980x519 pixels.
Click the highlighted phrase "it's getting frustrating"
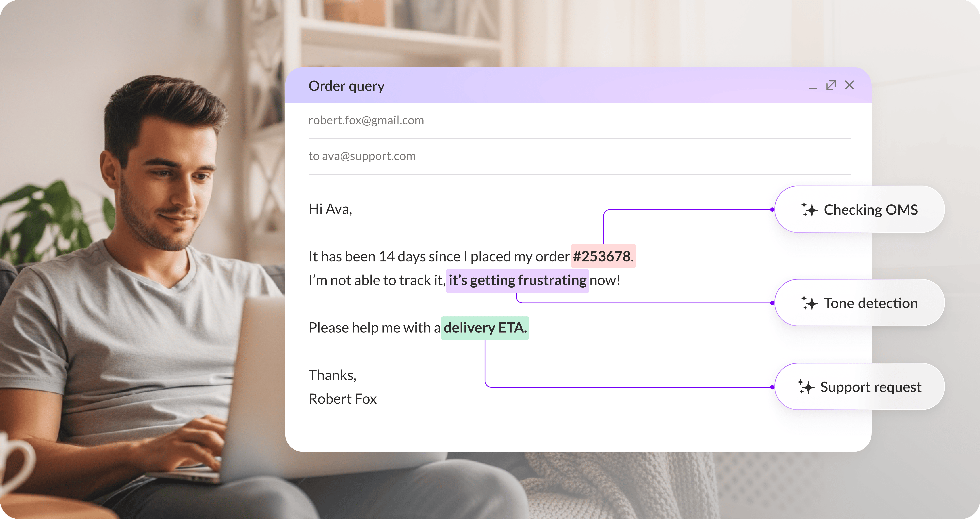pos(517,281)
